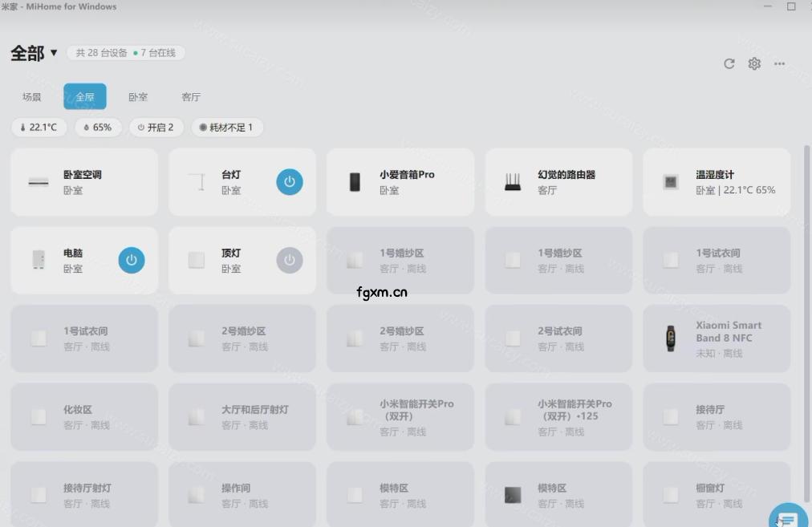Click the 接待厅 name text
This screenshot has height=527, width=812.
coord(710,409)
